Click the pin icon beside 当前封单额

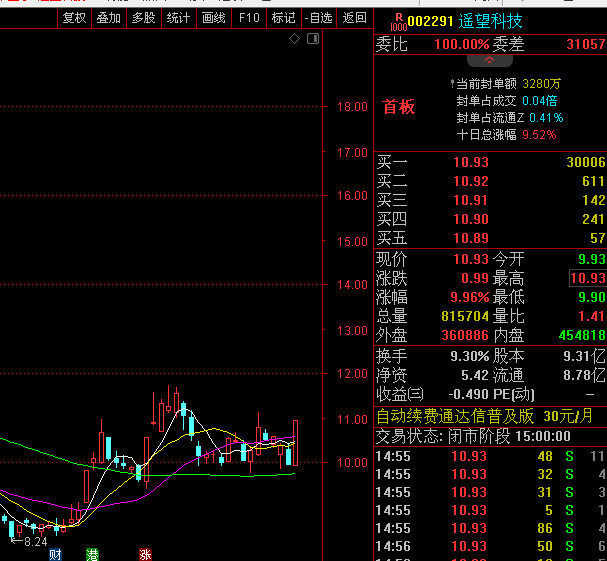(452, 83)
